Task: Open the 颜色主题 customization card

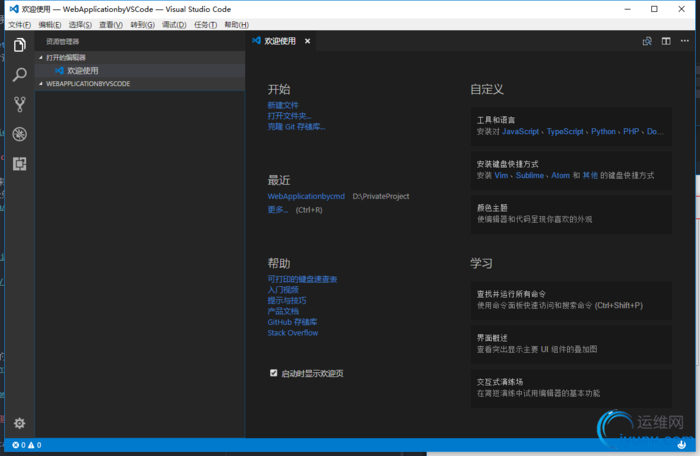Action: pos(571,214)
